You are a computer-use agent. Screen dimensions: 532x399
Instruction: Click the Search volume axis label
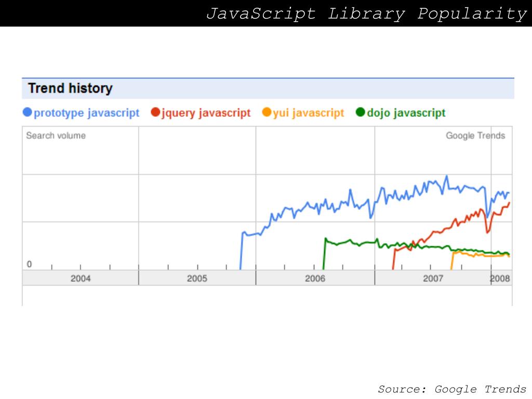click(56, 136)
